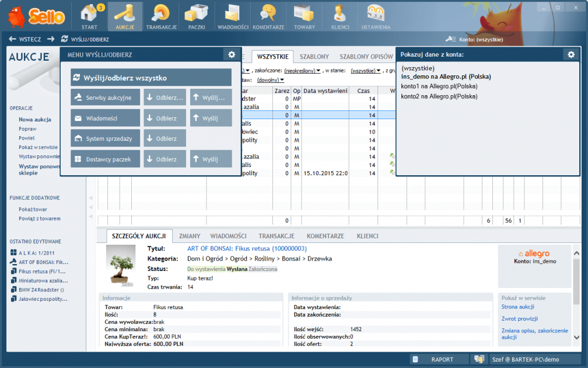Click gear icon in Menu Wyślij/Odbierz panel
This screenshot has width=588, height=368.
coord(232,54)
